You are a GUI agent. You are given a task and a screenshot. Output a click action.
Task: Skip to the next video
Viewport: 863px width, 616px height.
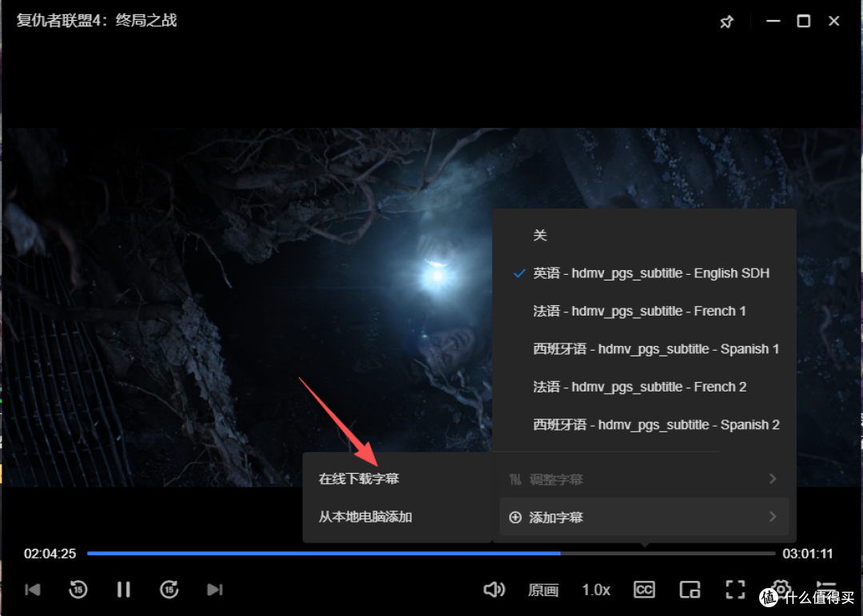(x=215, y=590)
